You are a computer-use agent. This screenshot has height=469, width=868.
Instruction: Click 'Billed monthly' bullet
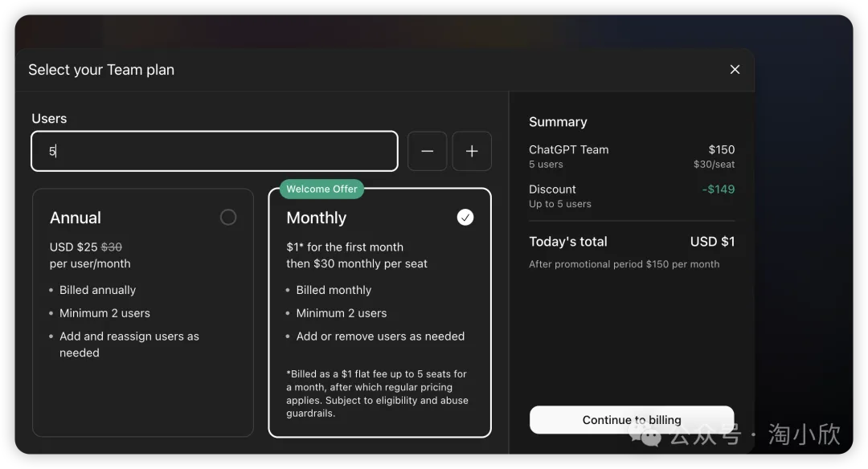point(334,290)
